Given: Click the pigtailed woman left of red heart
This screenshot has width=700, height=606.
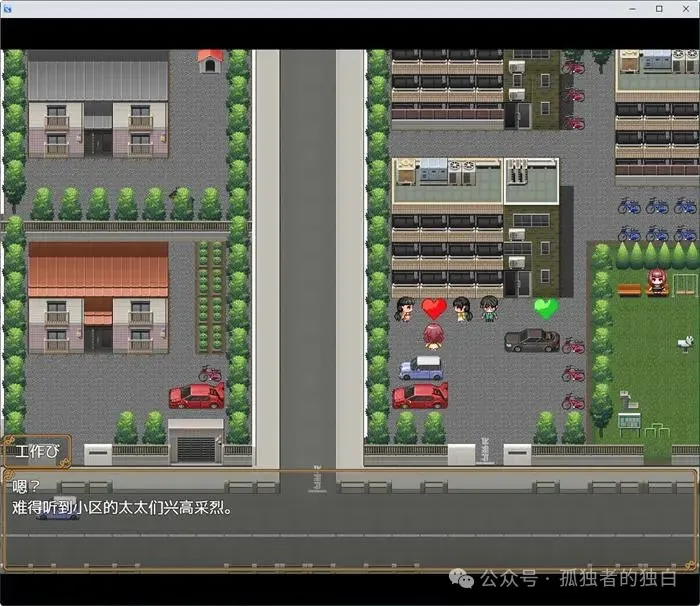Looking at the screenshot, I should [x=405, y=308].
